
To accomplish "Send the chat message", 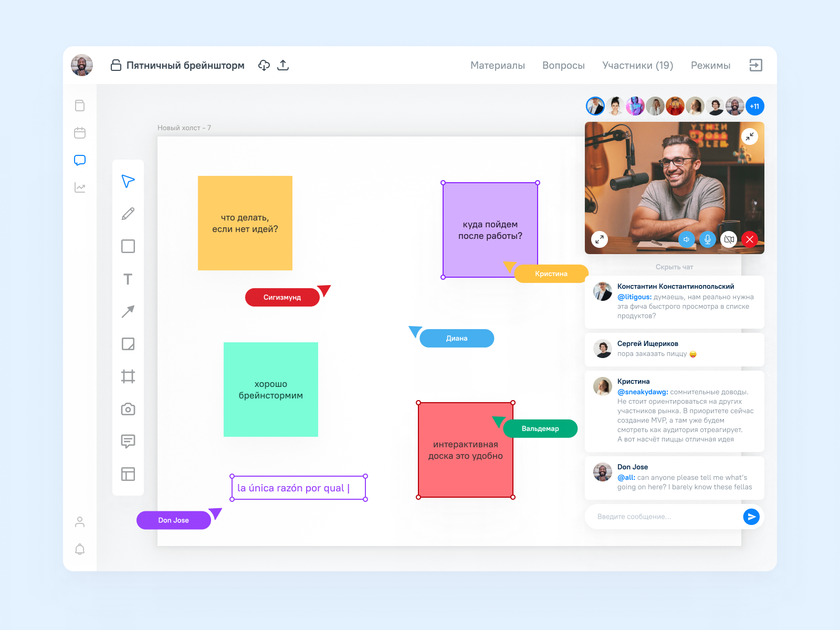I will [x=751, y=517].
